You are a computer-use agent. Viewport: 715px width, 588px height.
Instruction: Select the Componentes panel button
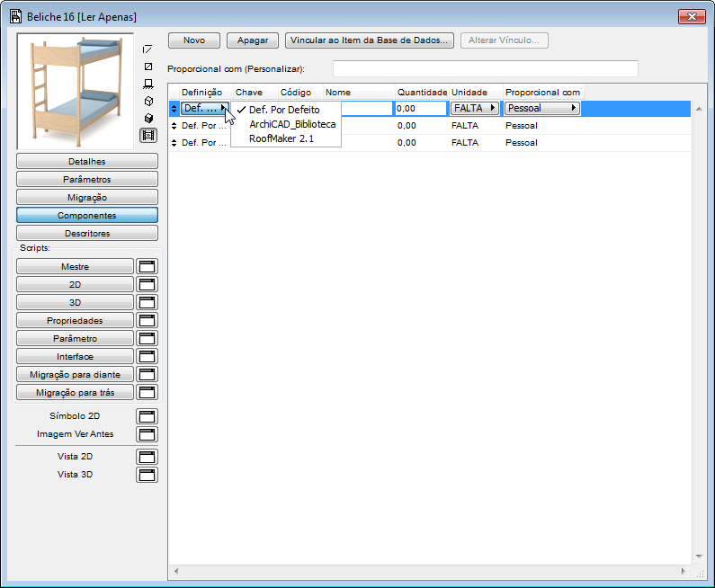[87, 215]
